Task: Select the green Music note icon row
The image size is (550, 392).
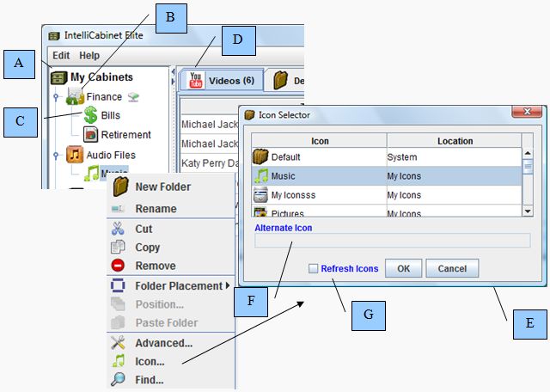Action: (261, 176)
